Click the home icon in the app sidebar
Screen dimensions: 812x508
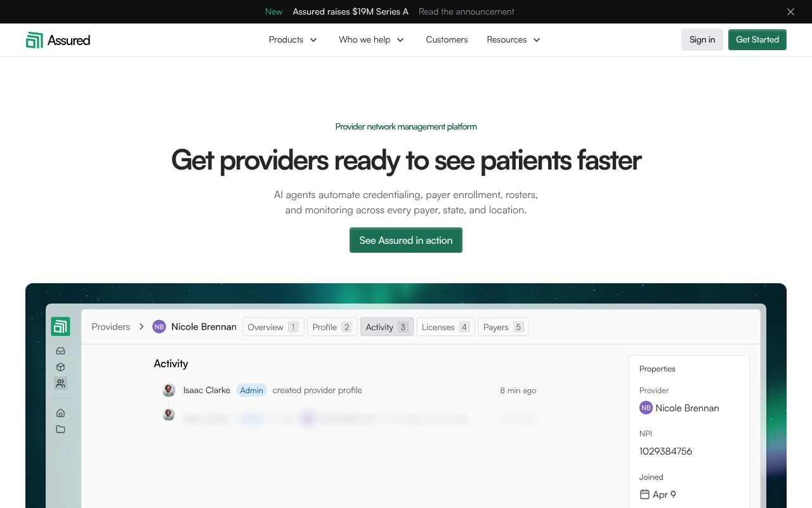coord(60,413)
